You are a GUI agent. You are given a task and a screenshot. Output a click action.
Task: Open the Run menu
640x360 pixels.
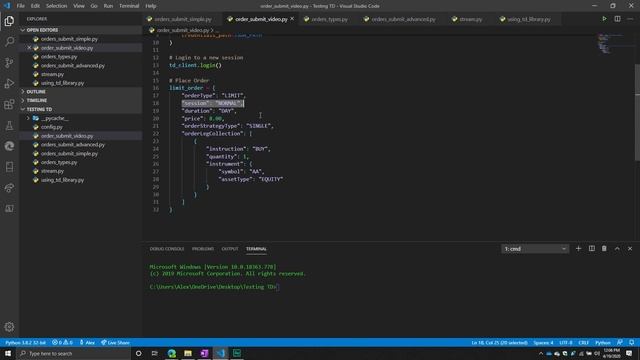tap(108, 6)
